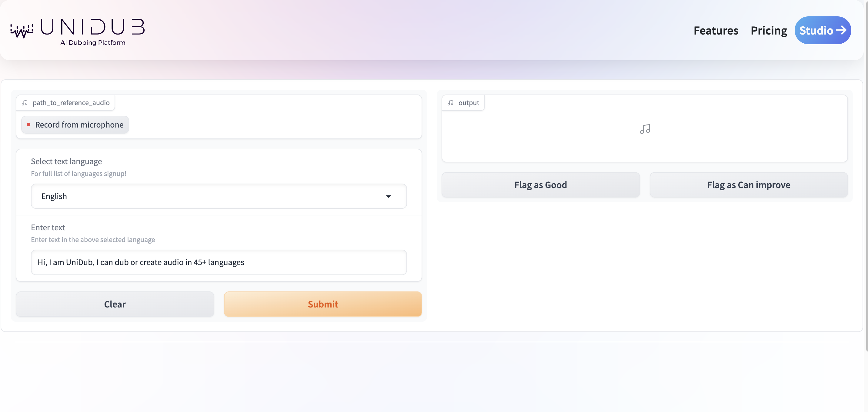Open the Features menu item
The height and width of the screenshot is (412, 868).
(x=716, y=31)
